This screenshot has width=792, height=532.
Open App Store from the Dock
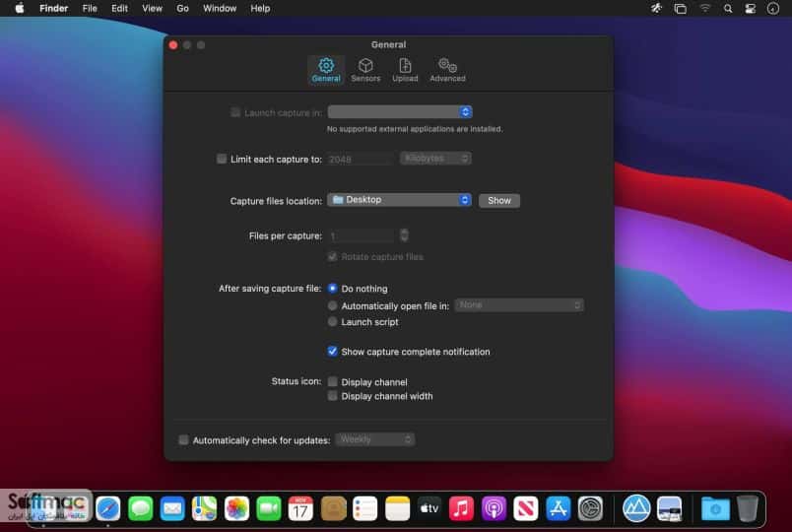pos(558,508)
